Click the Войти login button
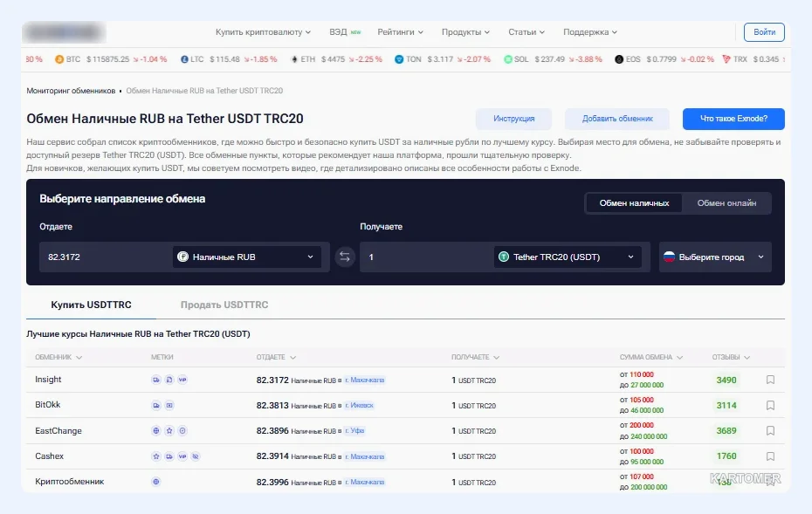The height and width of the screenshot is (514, 812). [x=764, y=32]
